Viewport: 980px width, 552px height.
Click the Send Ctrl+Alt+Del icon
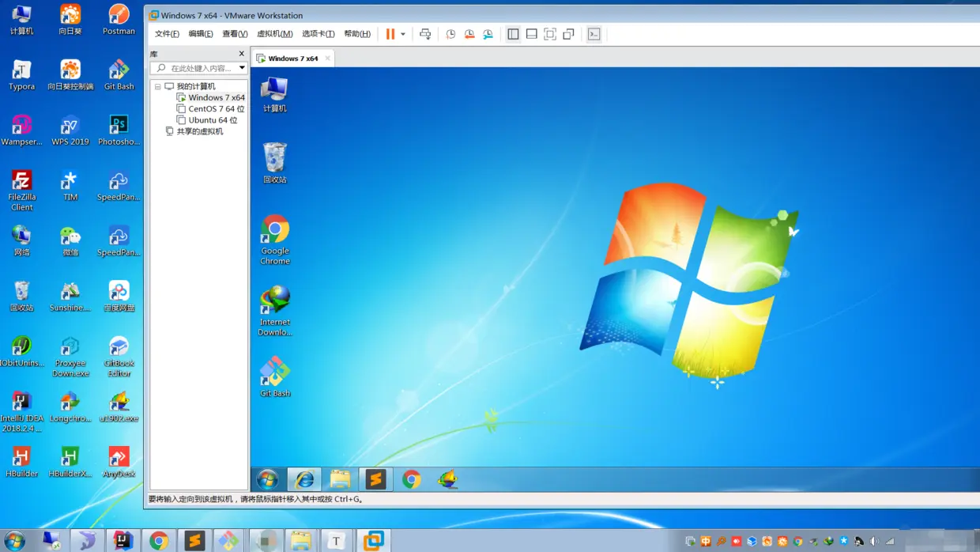(x=424, y=34)
